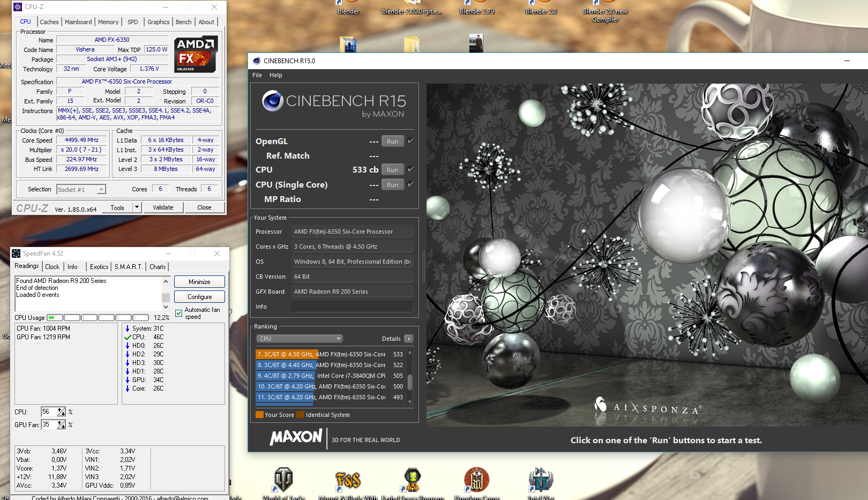Click the CPU Usage bar in SpeedFan
Image resolution: width=868 pixels, height=500 pixels.
pyautogui.click(x=98, y=318)
